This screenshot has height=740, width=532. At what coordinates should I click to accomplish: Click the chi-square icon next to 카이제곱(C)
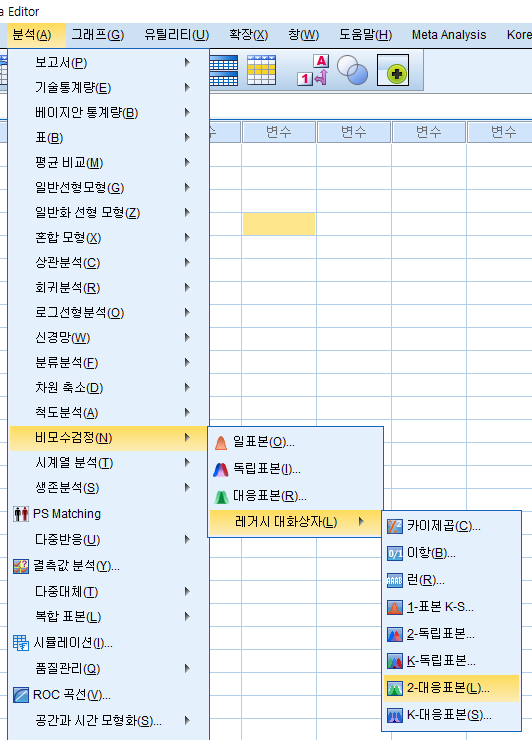395,526
